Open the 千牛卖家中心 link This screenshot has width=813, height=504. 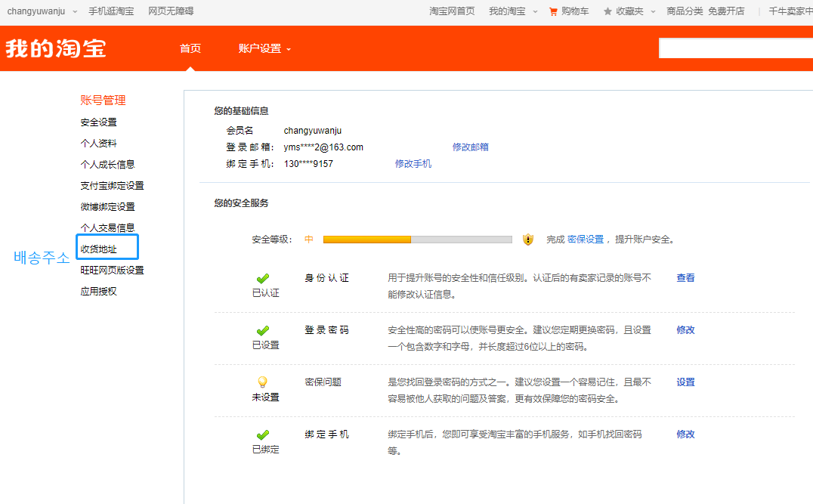point(790,11)
